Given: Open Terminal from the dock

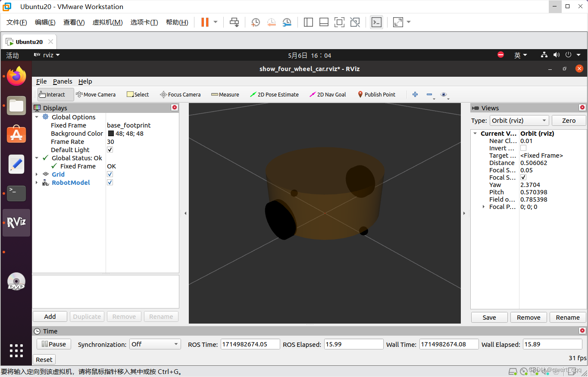Looking at the screenshot, I should (16, 193).
